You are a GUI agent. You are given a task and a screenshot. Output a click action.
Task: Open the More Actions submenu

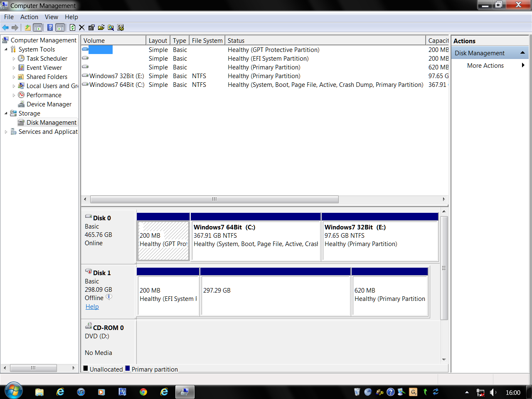coord(490,66)
